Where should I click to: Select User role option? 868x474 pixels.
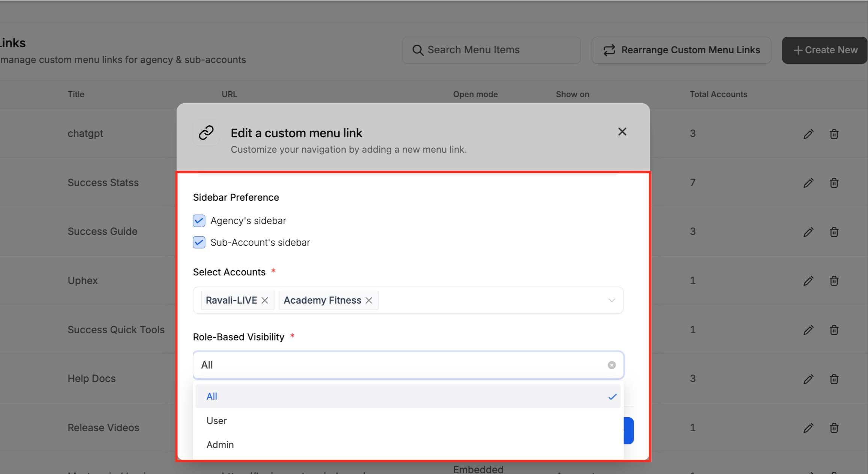[217, 421]
